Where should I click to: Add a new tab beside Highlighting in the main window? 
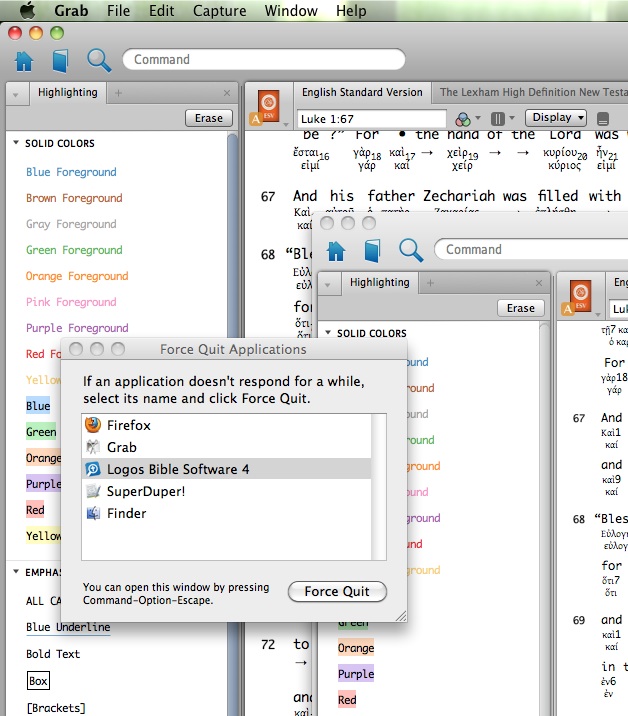[x=118, y=93]
